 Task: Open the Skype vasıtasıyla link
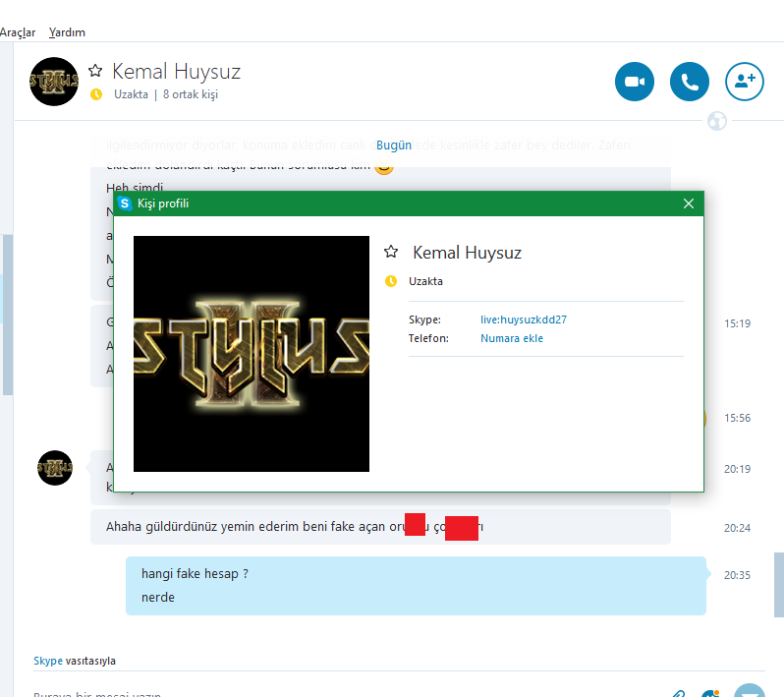coord(48,661)
